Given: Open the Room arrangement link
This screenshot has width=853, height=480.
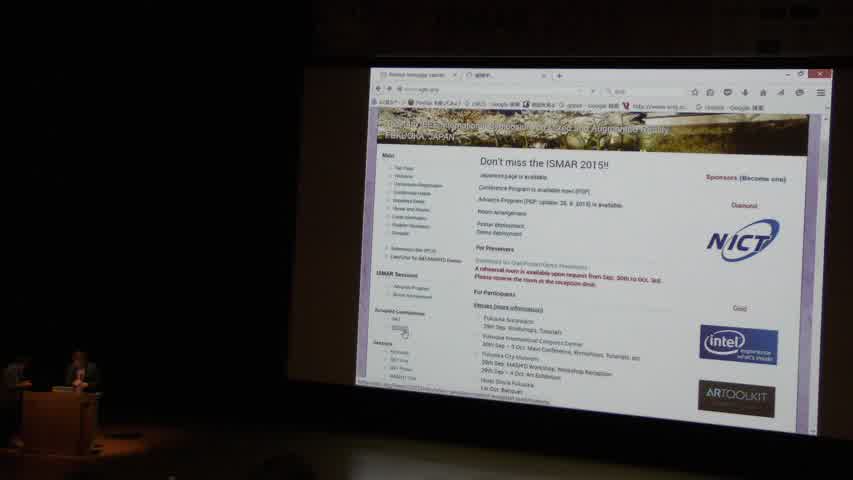Looking at the screenshot, I should tap(502, 213).
